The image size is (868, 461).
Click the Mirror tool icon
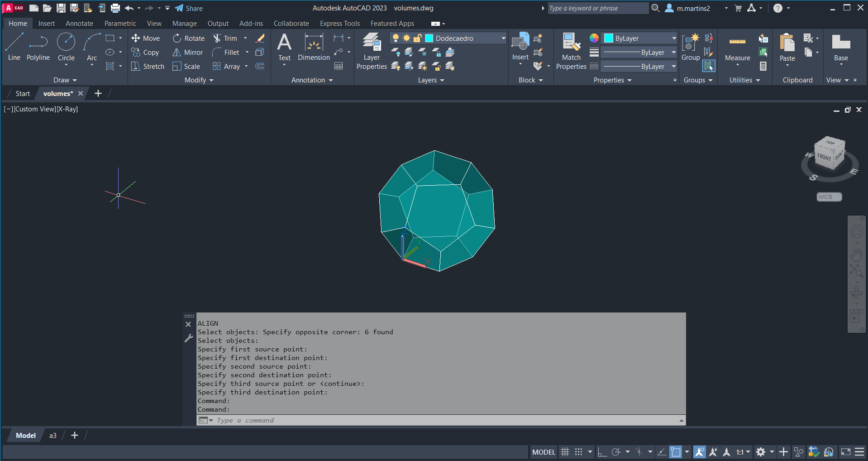[177, 53]
